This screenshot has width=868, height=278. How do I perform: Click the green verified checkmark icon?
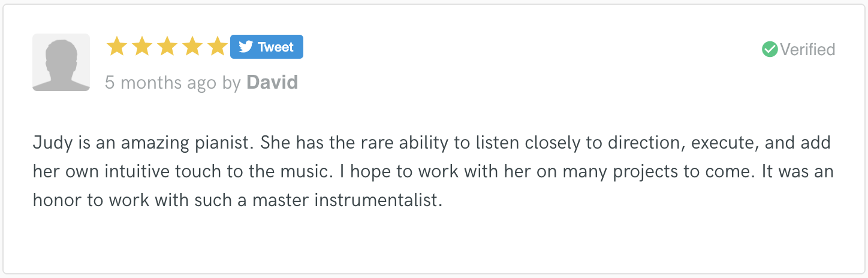pos(770,49)
